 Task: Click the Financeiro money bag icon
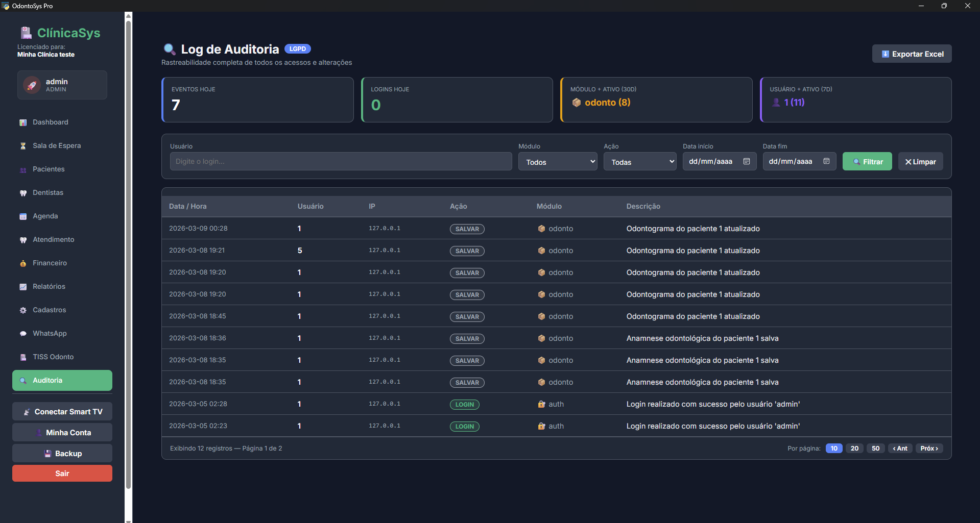[23, 263]
